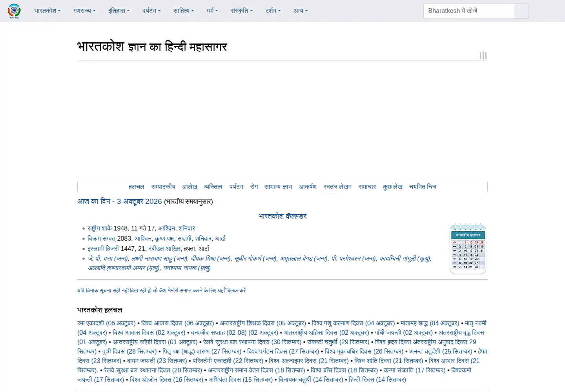The width and height of the screenshot is (565, 392).
Task: Open the धर्म dropdown menu
Action: (x=212, y=11)
